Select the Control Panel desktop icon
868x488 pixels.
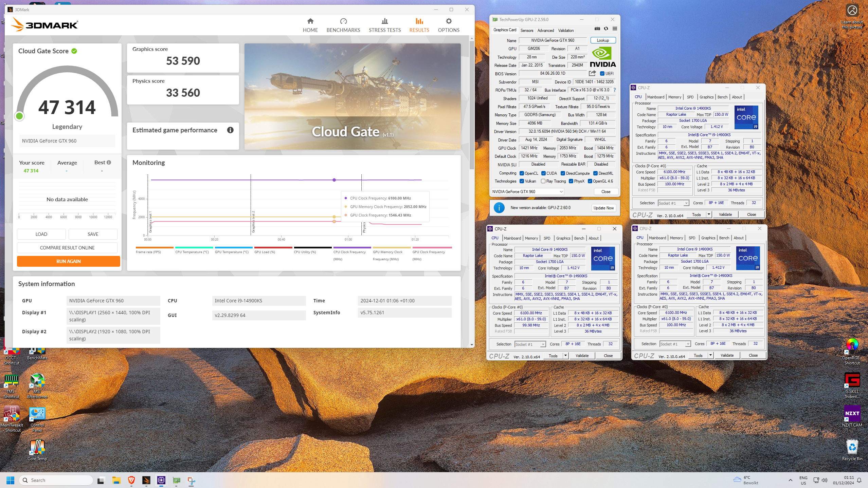click(37, 419)
